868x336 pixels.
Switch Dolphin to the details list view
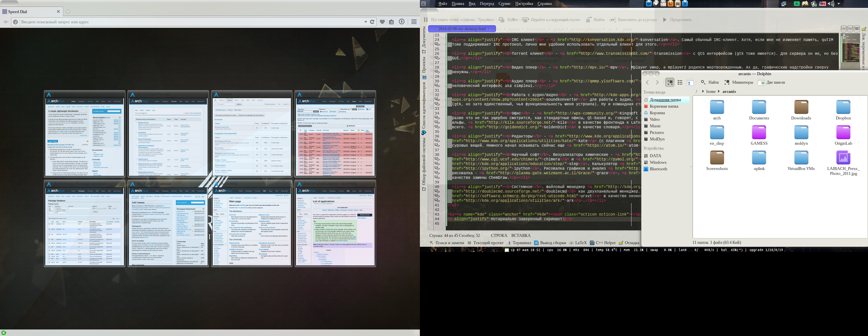coord(680,83)
